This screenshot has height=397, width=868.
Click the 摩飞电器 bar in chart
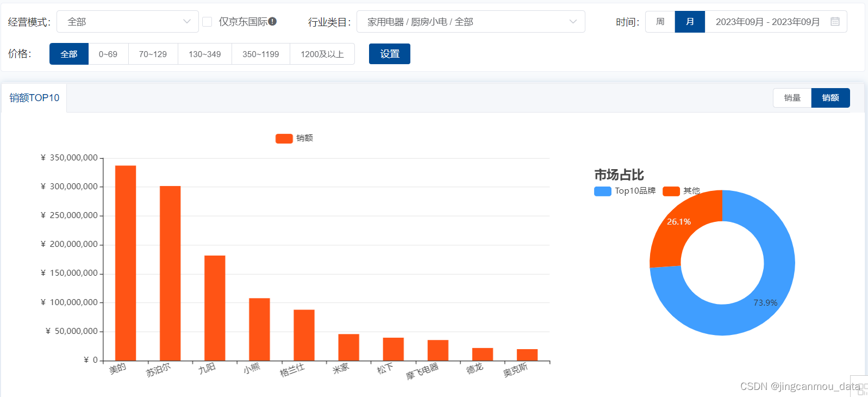pyautogui.click(x=438, y=350)
